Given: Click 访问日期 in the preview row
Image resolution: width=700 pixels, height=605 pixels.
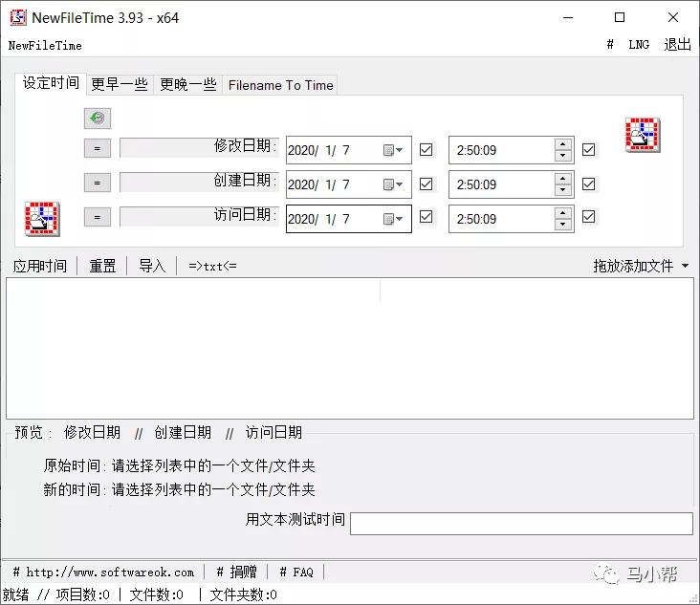Looking at the screenshot, I should (x=273, y=432).
